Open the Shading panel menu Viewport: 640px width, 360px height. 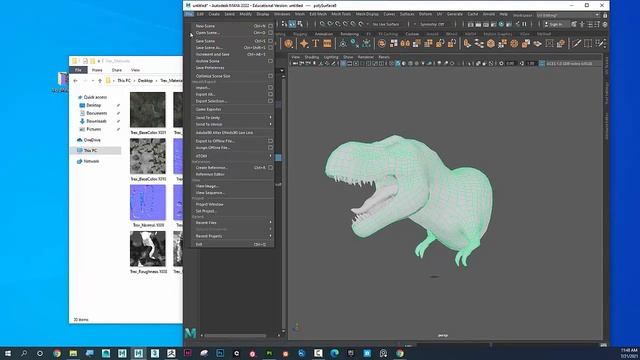tap(311, 57)
